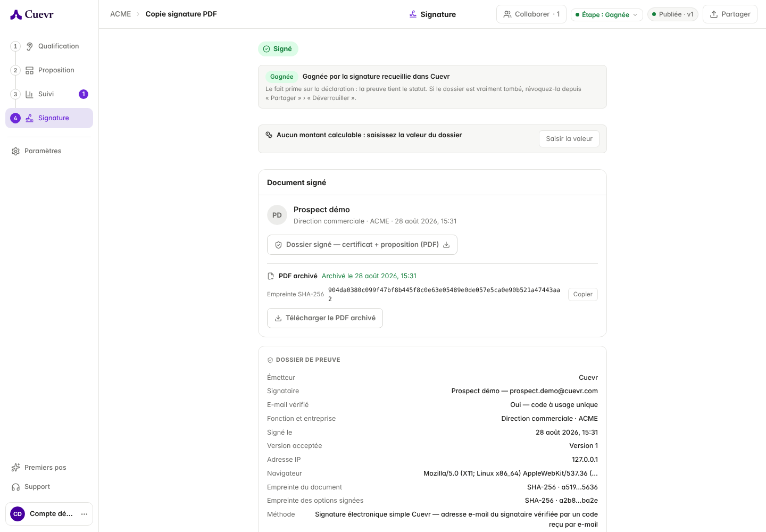Click the PD prospect avatar
This screenshot has height=532, width=766.
277,215
